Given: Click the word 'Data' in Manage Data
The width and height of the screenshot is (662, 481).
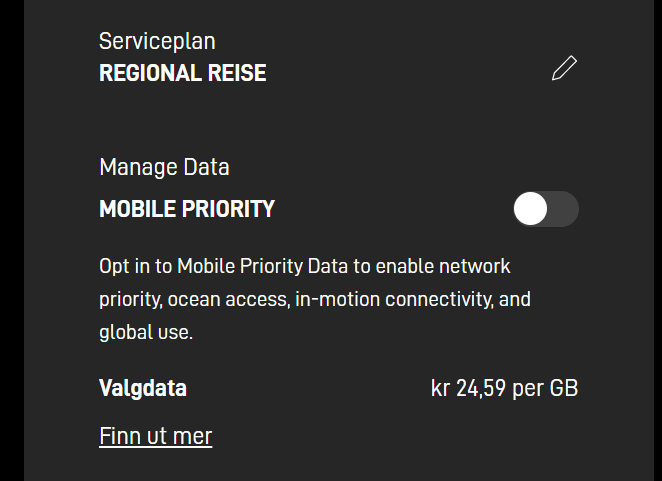Looking at the screenshot, I should point(206,167).
